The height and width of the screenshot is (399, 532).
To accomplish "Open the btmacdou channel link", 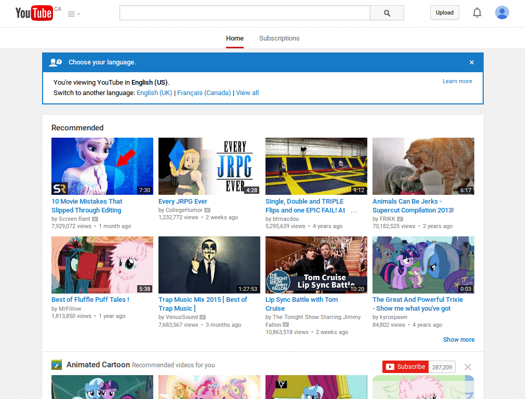I will [x=286, y=219].
